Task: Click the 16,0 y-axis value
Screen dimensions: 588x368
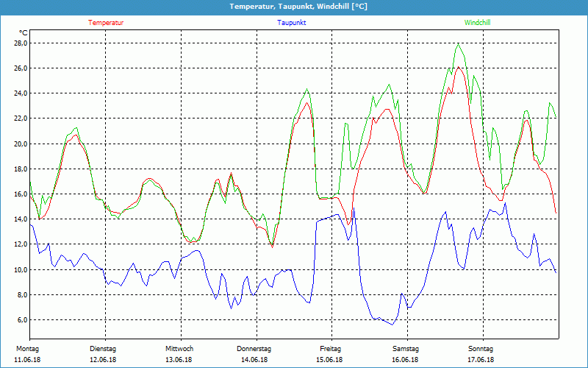Action: tap(21, 194)
